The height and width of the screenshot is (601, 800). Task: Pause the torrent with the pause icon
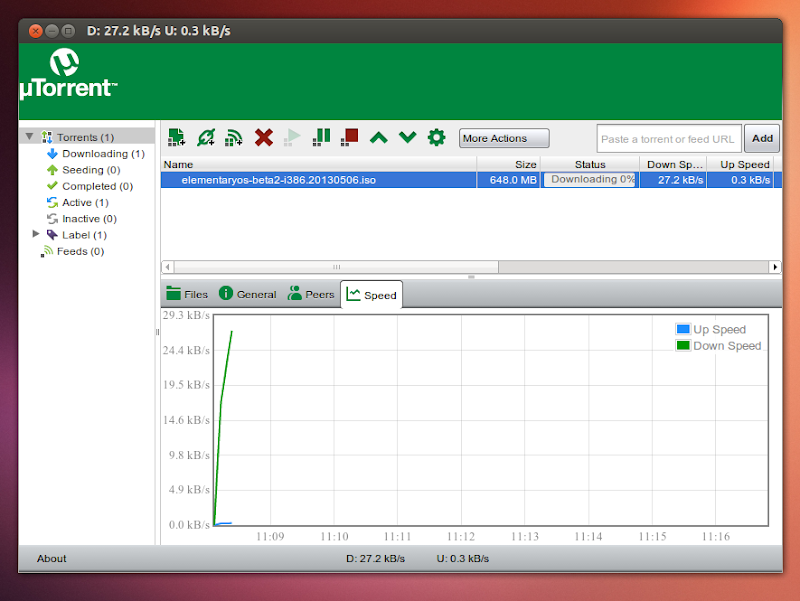(x=321, y=137)
